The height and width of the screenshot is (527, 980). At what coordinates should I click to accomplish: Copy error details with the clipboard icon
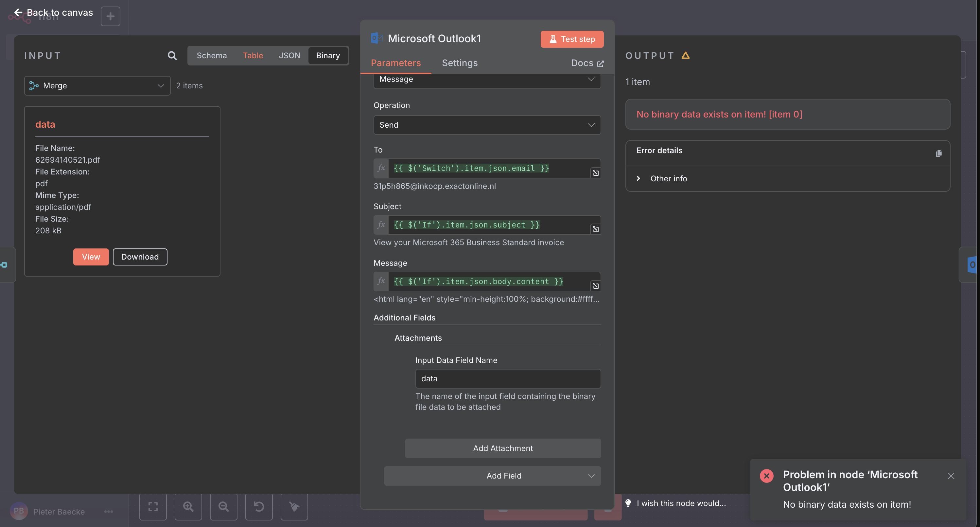pyautogui.click(x=938, y=153)
